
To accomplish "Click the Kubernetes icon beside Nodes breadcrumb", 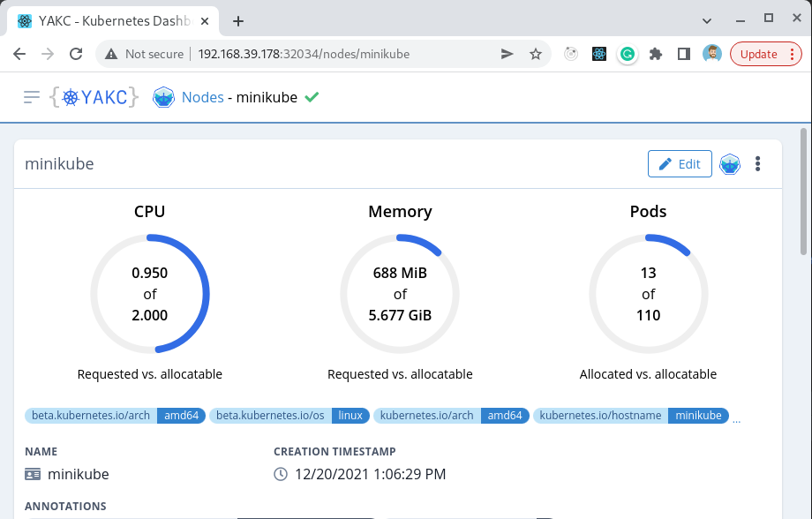I will (163, 97).
